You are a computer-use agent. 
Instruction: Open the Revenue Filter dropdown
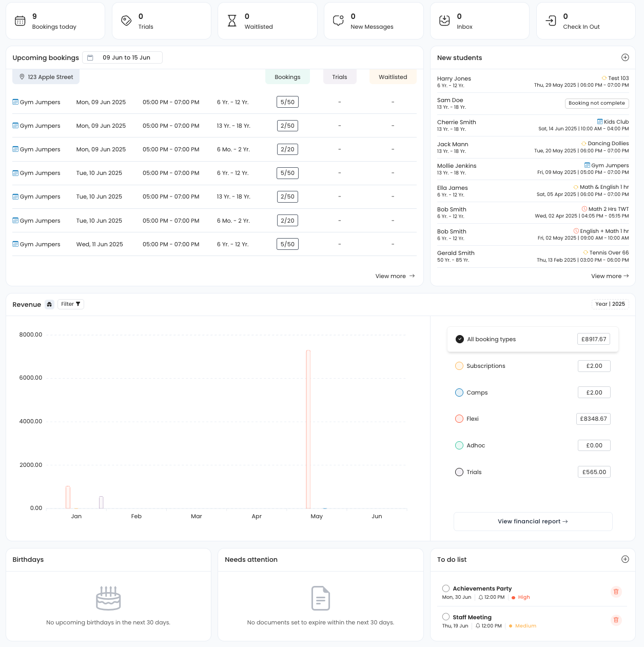[x=71, y=304]
